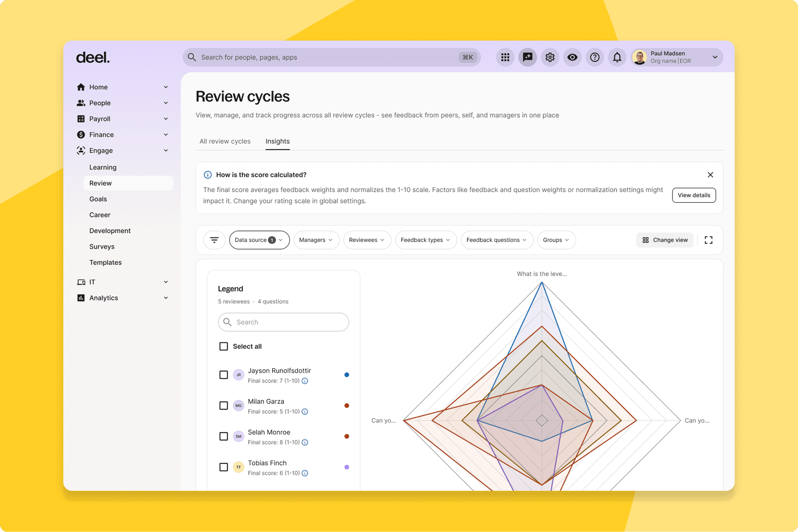The image size is (798, 532).
Task: Expand chart to fullscreen icon
Action: [x=708, y=240]
